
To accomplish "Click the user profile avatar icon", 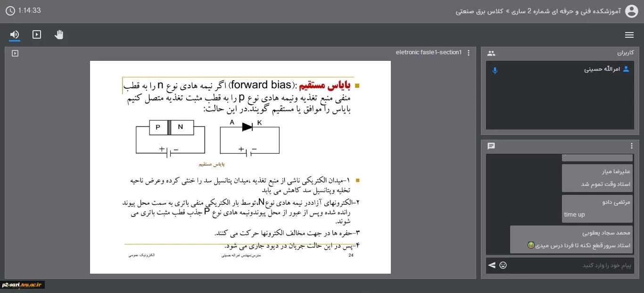I will point(631,11).
